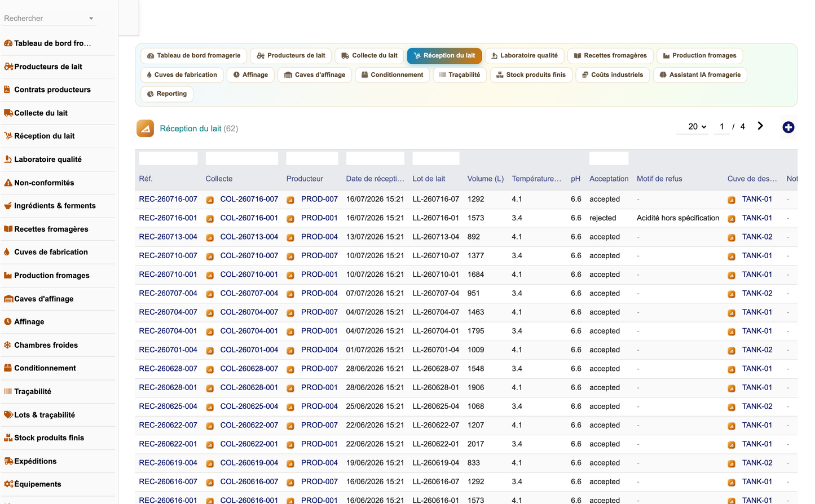Screen dimensions: 815x504
Task: Open the Rechercher dropdown arrow
Action: point(91,19)
